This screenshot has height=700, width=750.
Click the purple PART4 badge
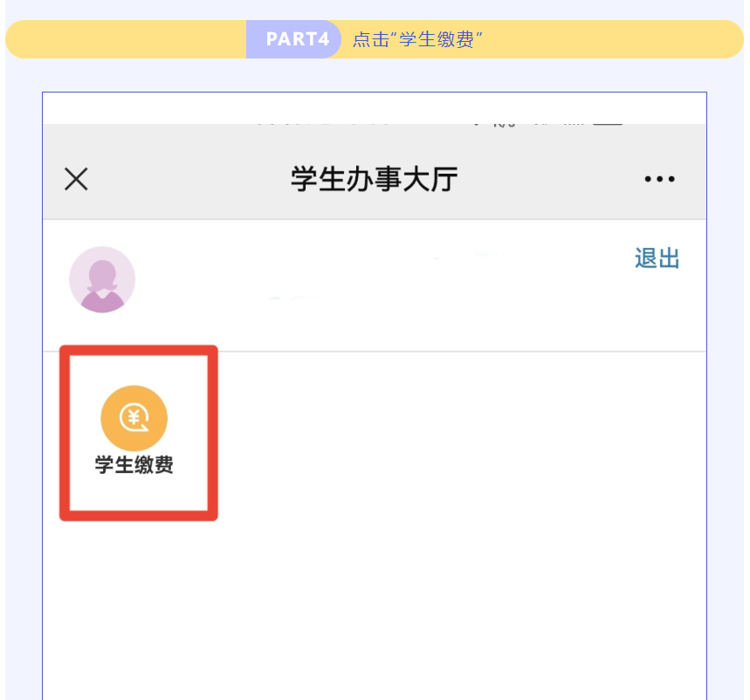click(293, 39)
